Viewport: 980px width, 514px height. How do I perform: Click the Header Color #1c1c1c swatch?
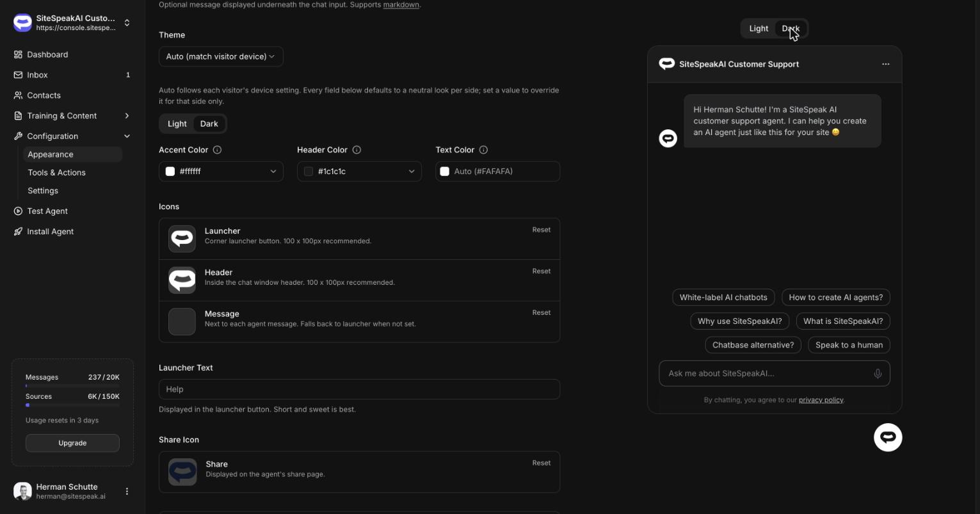click(x=309, y=172)
